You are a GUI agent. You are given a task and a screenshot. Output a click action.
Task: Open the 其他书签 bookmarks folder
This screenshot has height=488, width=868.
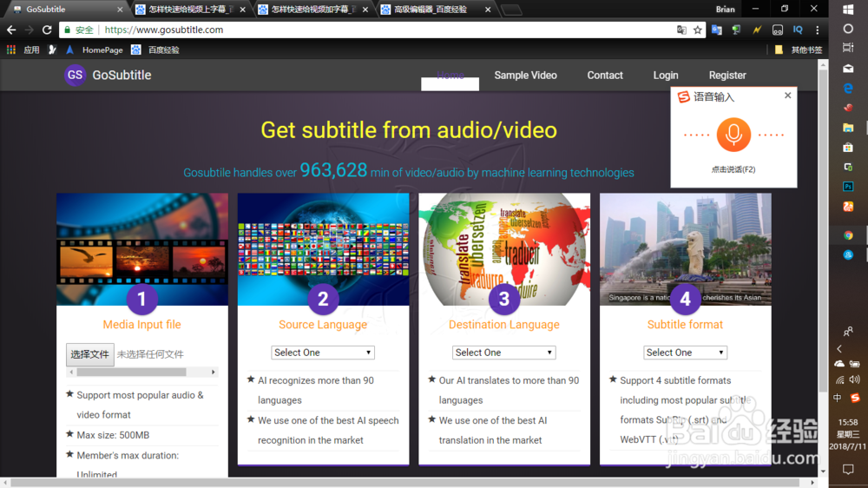click(x=799, y=49)
